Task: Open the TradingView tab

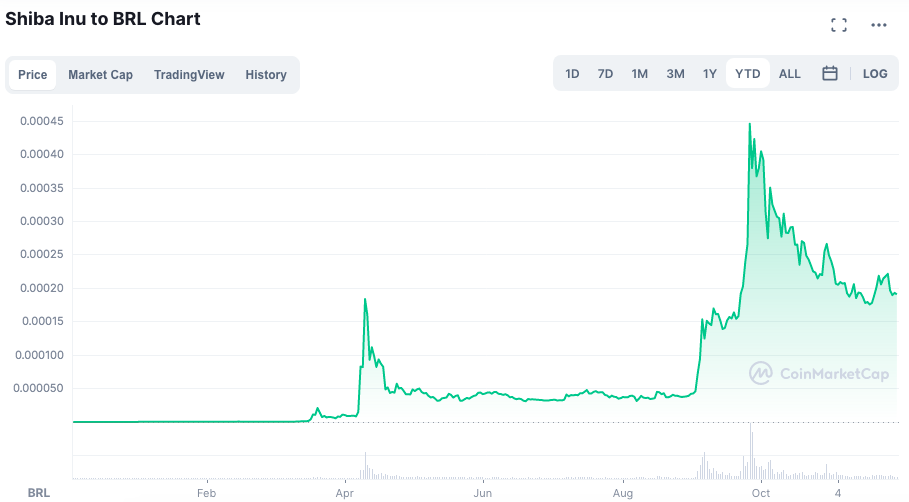Action: [189, 75]
